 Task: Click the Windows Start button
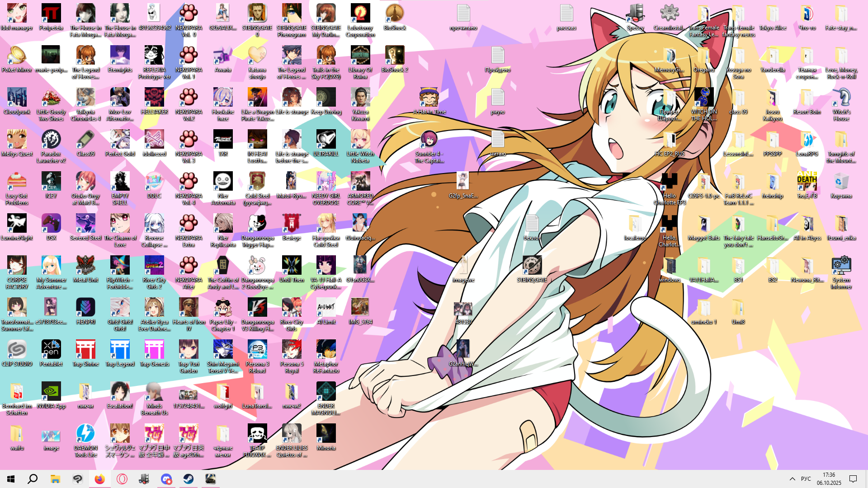[x=11, y=479]
